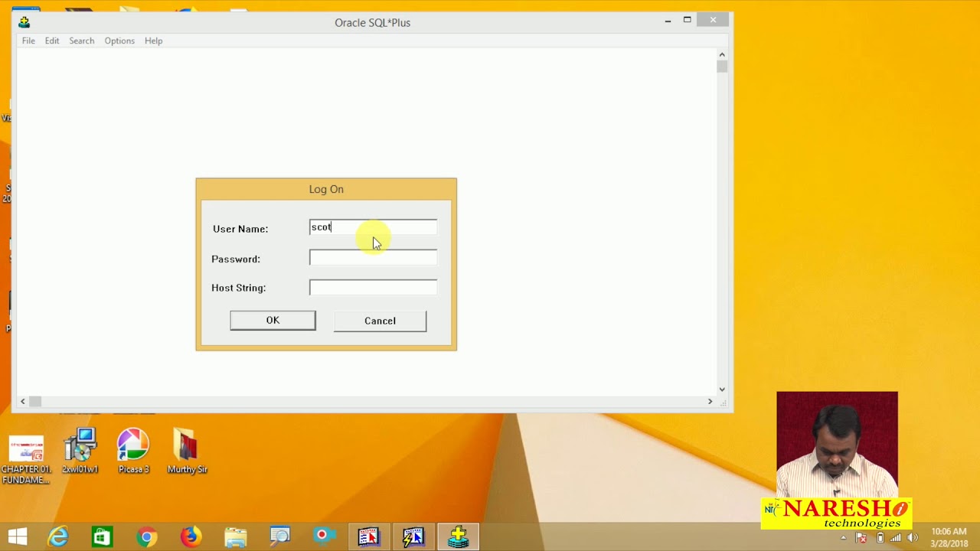Cancel the Log On dialog
Image resolution: width=980 pixels, height=551 pixels.
coord(380,321)
